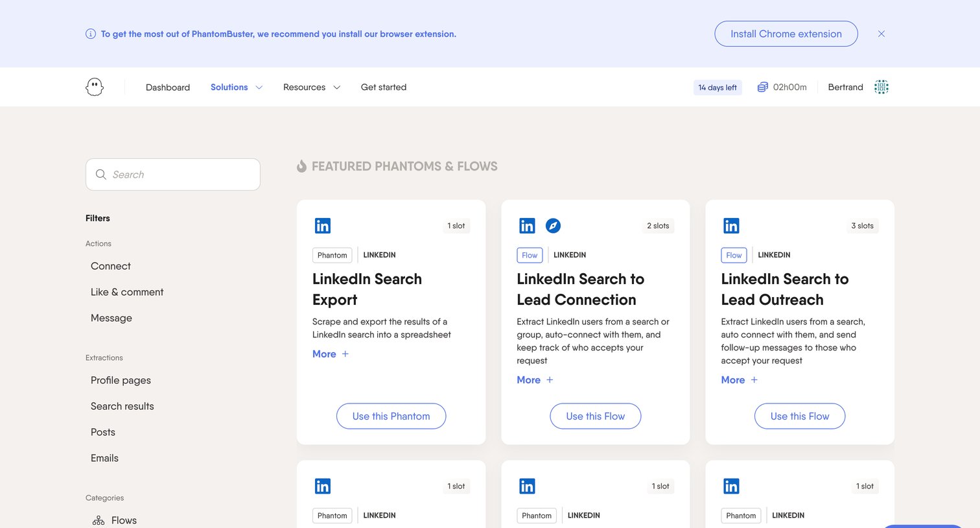Click the execution time coins icon
This screenshot has width=980, height=528.
763,87
